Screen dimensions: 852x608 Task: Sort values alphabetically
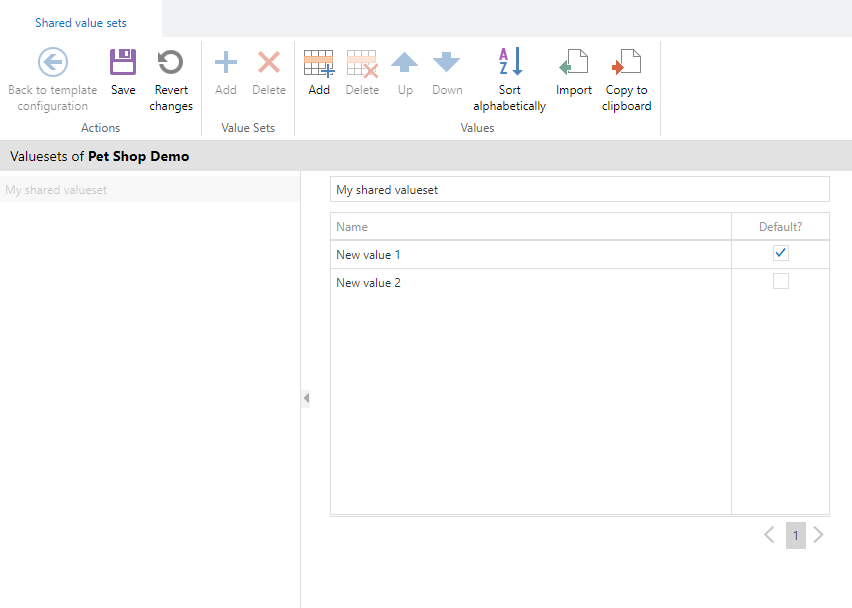510,64
